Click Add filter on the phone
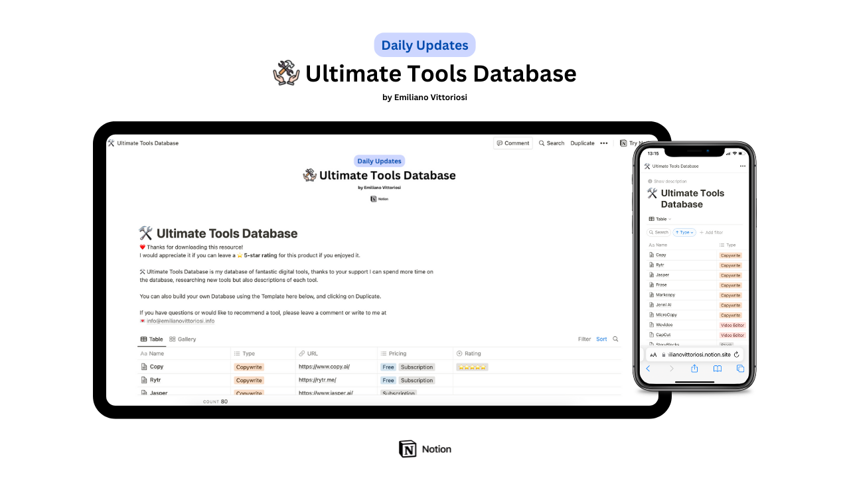The image size is (843, 504). pos(711,232)
